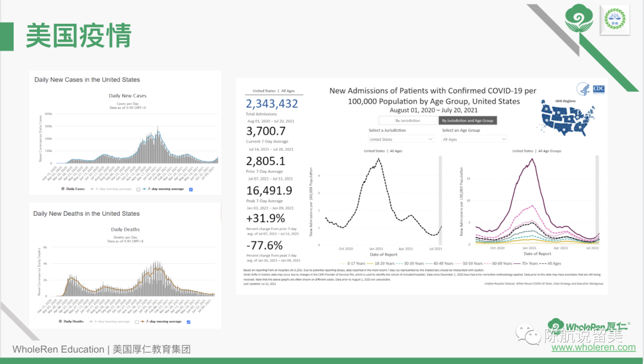Enable 3-day moving average checkbox for deaths

coord(135,322)
